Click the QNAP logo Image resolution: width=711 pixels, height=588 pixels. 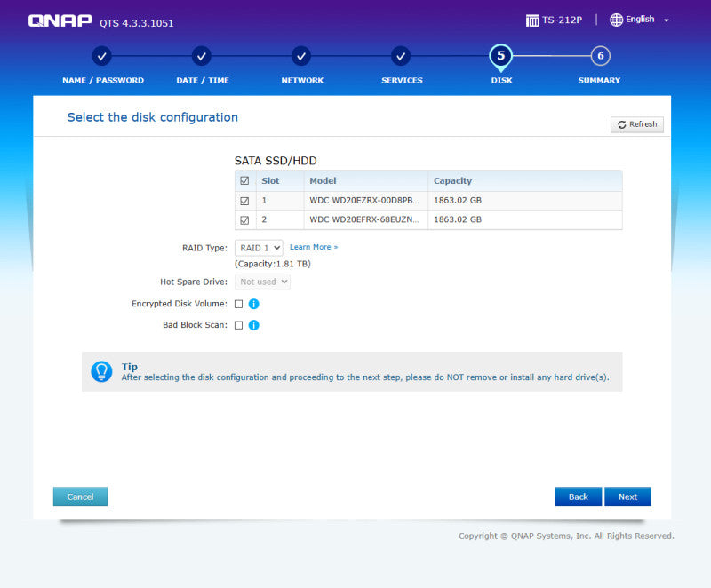coord(60,20)
